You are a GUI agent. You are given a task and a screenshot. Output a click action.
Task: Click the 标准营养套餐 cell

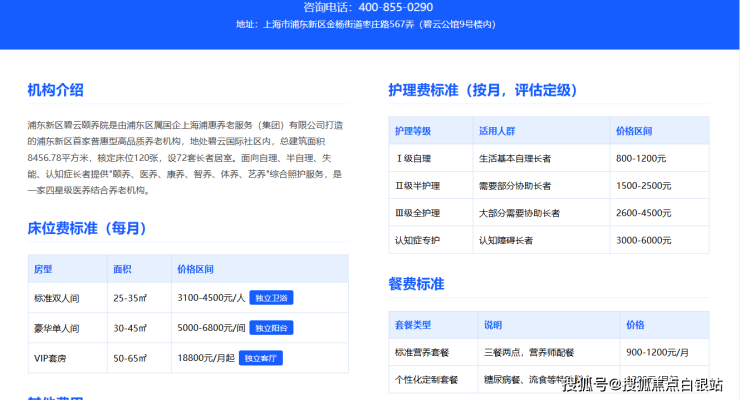tap(422, 352)
